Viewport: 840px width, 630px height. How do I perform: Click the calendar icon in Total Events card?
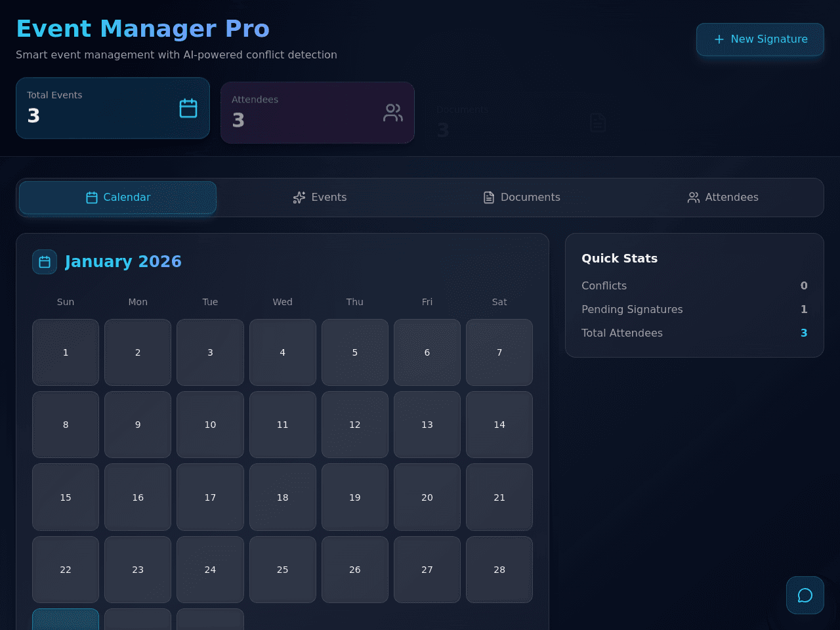(188, 108)
